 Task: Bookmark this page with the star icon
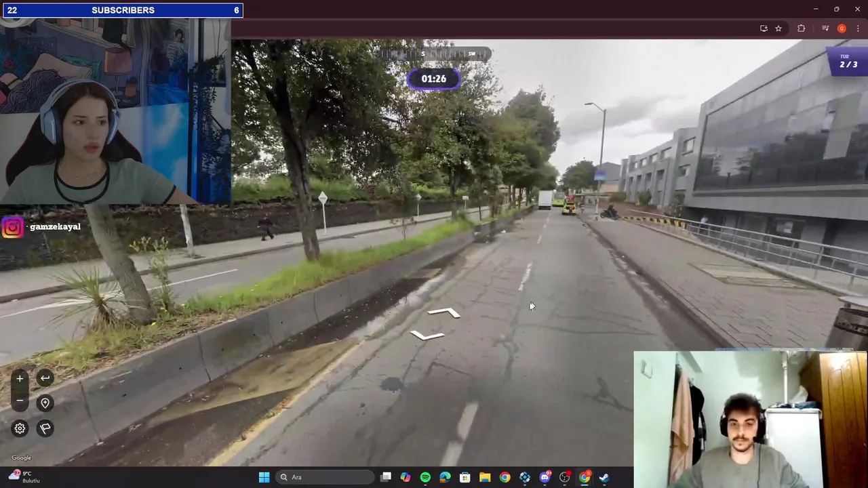(778, 28)
